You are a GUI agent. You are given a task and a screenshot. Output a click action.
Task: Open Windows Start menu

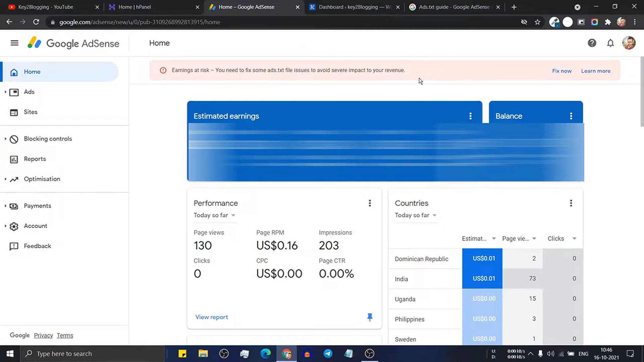coord(10,354)
